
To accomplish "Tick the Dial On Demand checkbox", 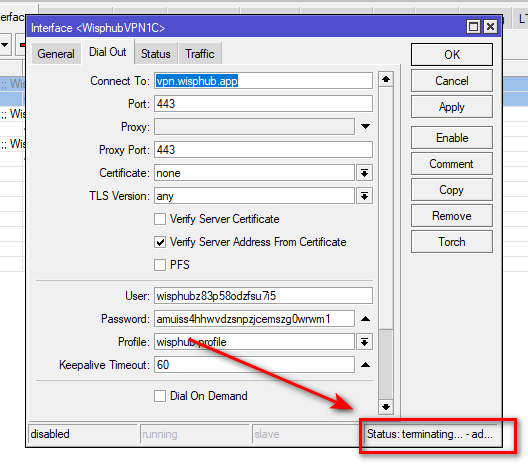I will [x=160, y=396].
